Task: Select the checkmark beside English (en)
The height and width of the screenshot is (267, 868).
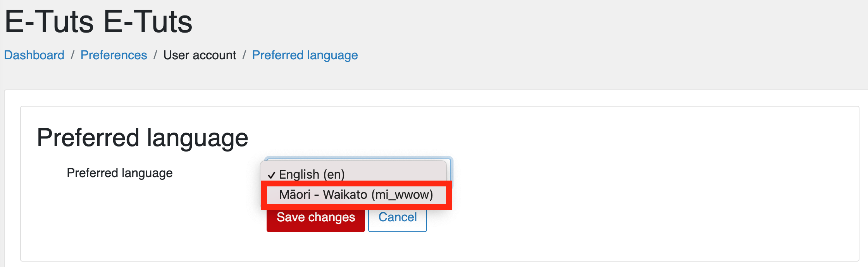Action: [271, 175]
